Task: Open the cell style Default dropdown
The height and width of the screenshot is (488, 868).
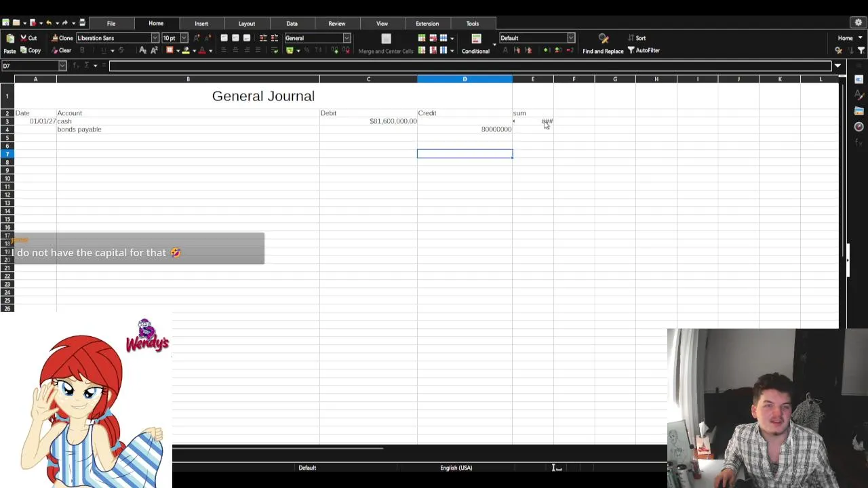Action: pos(571,38)
